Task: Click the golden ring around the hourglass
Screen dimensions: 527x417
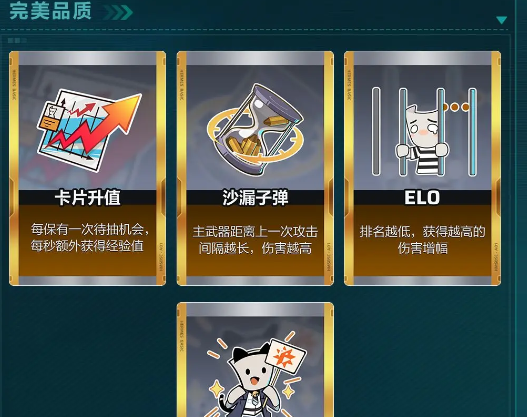Action: (x=255, y=136)
